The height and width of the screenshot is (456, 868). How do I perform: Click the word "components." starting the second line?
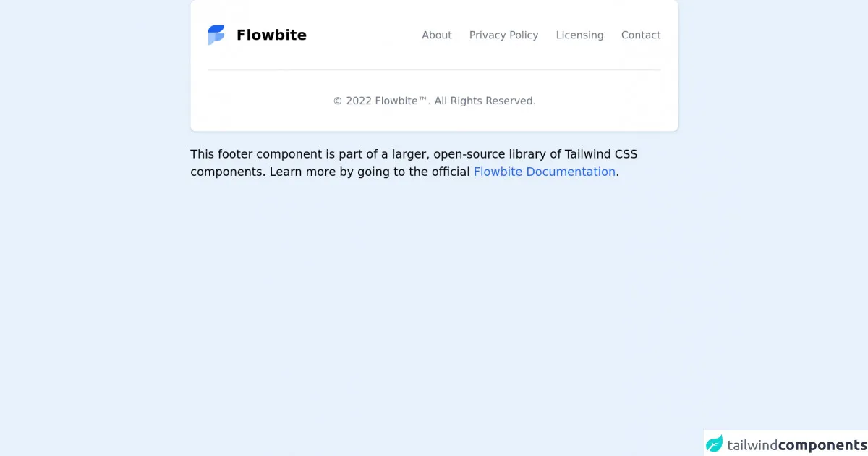click(228, 172)
